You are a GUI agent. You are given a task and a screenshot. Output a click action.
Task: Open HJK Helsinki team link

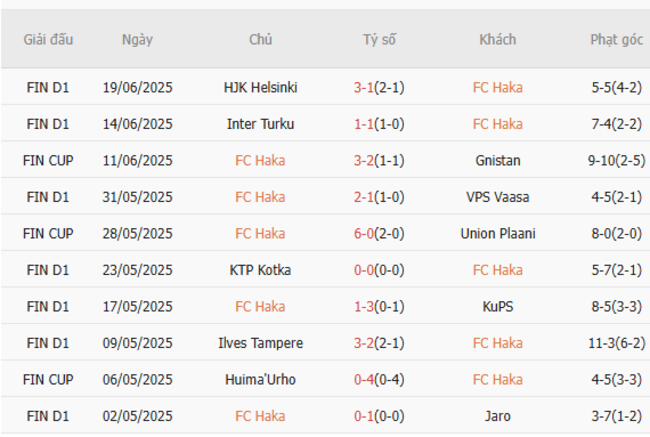(261, 88)
